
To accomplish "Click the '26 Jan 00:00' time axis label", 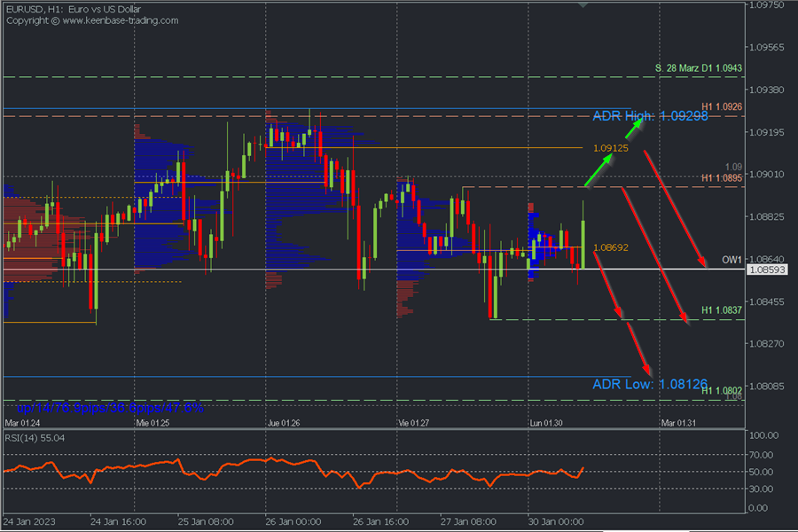I will click(x=293, y=522).
